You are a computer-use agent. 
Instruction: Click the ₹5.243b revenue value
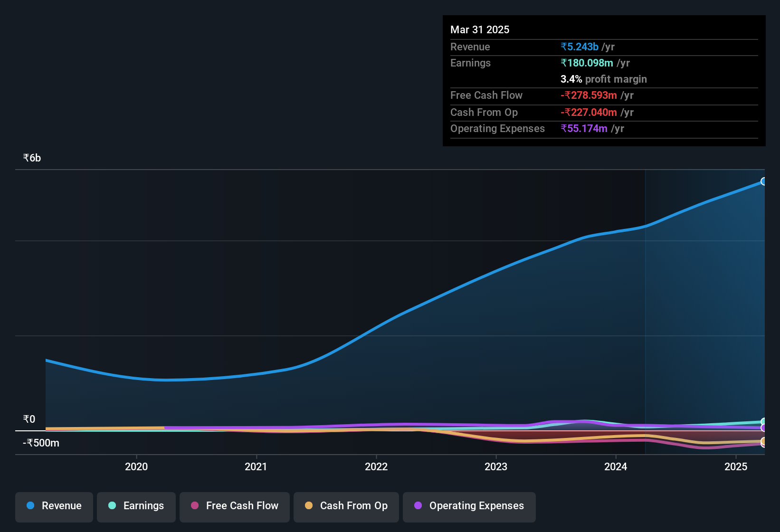(580, 47)
